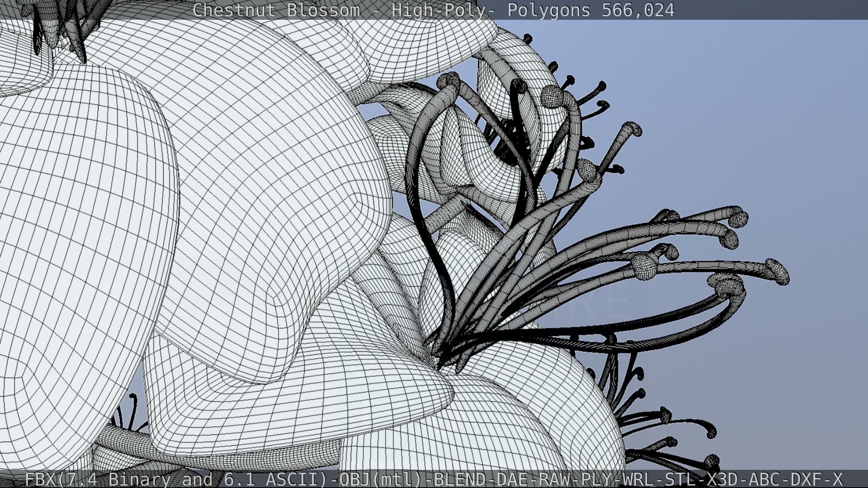
Task: Click the STL format label
Action: 681,480
